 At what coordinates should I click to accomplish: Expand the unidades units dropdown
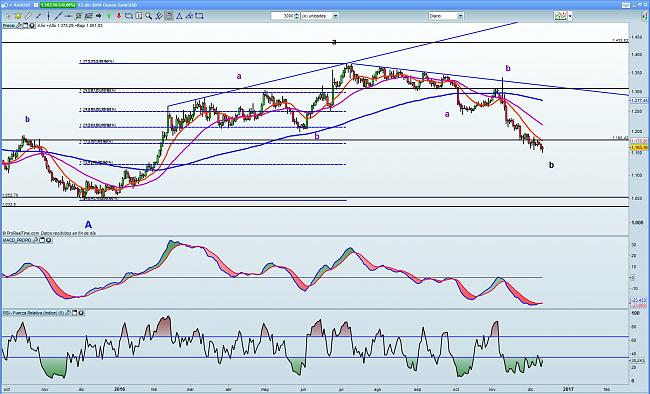[335, 16]
